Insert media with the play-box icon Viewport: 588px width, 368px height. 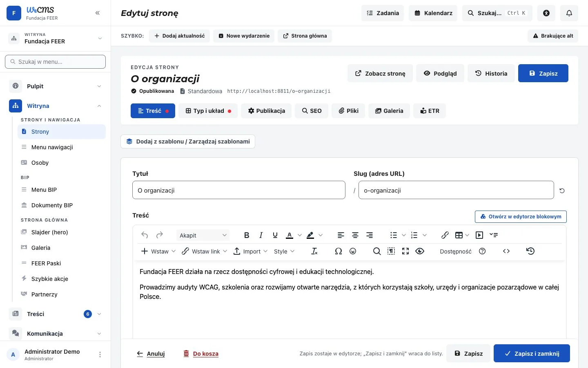[479, 235]
